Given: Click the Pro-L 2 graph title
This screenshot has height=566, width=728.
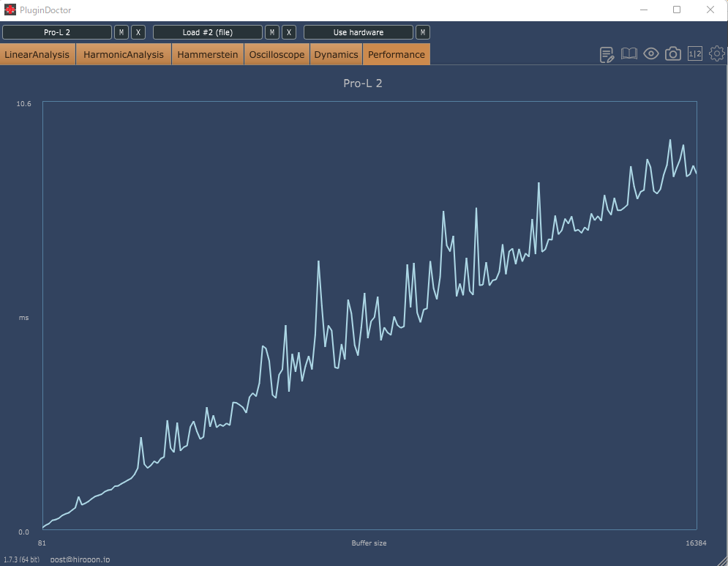Looking at the screenshot, I should click(363, 83).
